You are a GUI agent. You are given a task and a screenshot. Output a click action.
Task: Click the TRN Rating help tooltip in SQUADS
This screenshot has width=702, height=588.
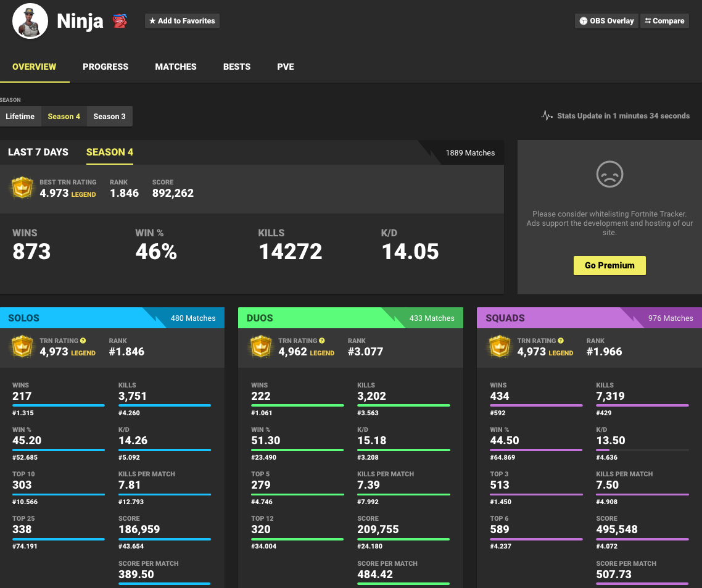coord(560,341)
